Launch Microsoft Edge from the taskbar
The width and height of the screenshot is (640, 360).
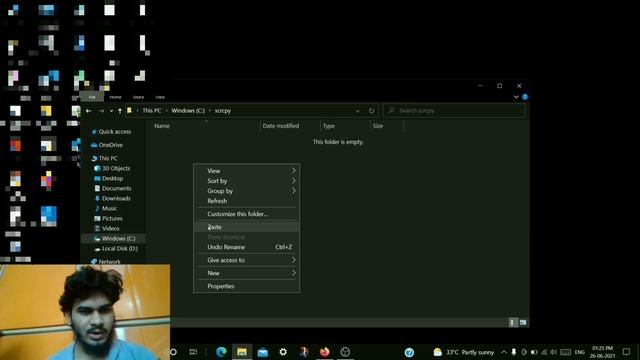pos(221,352)
